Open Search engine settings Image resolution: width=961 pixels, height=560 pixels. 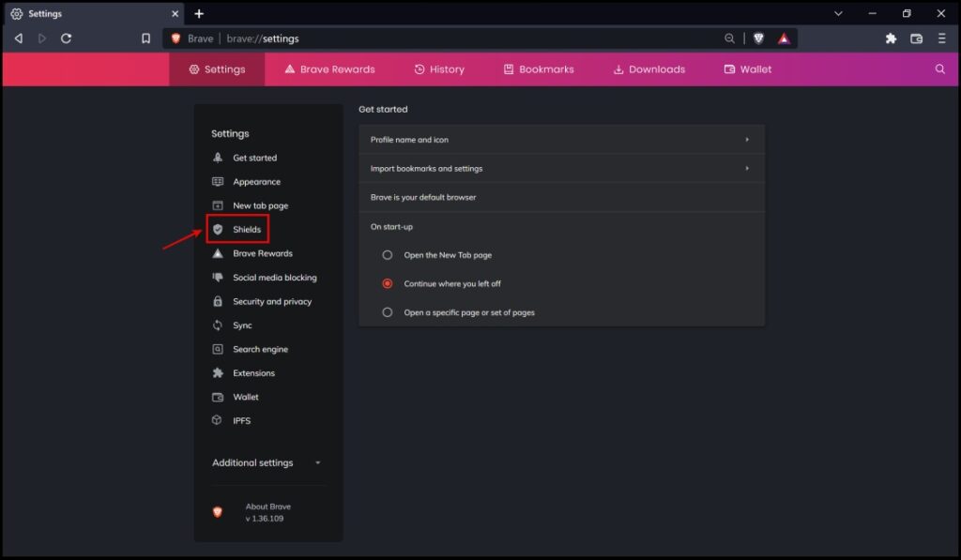point(260,349)
